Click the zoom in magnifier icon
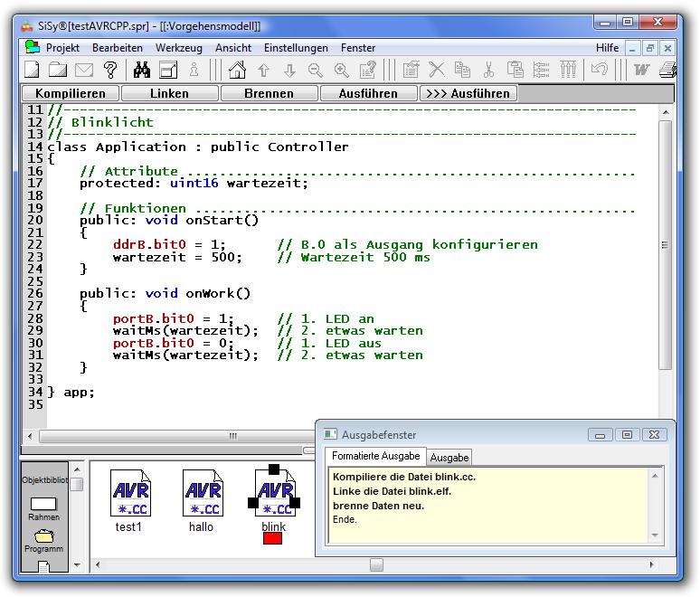The width and height of the screenshot is (700, 597). coord(341,70)
